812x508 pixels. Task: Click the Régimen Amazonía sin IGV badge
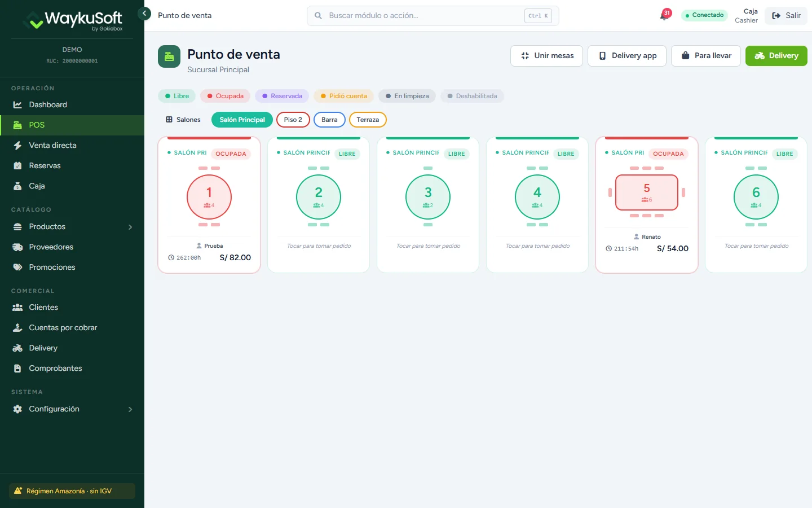point(72,491)
